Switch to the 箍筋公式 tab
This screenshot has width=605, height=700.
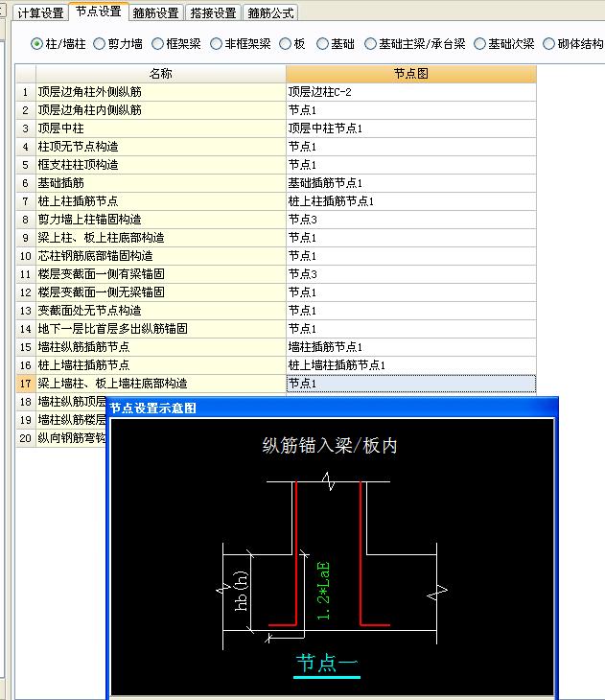pyautogui.click(x=270, y=12)
